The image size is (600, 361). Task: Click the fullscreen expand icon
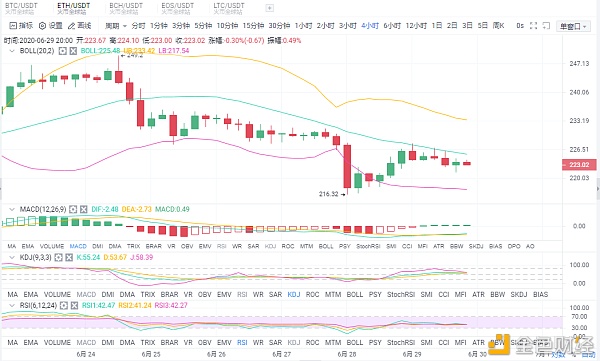(x=533, y=26)
